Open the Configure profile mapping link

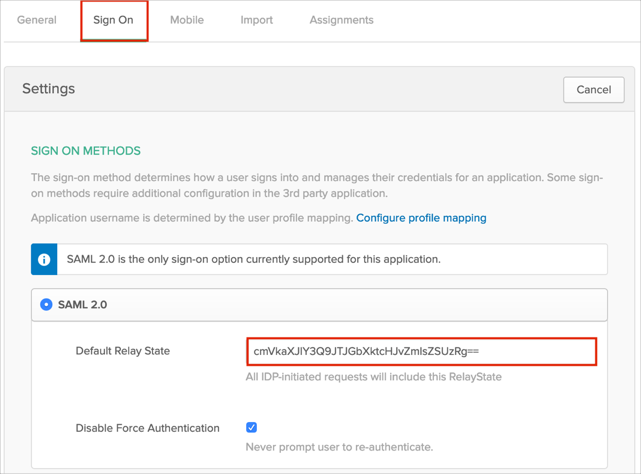[421, 217]
